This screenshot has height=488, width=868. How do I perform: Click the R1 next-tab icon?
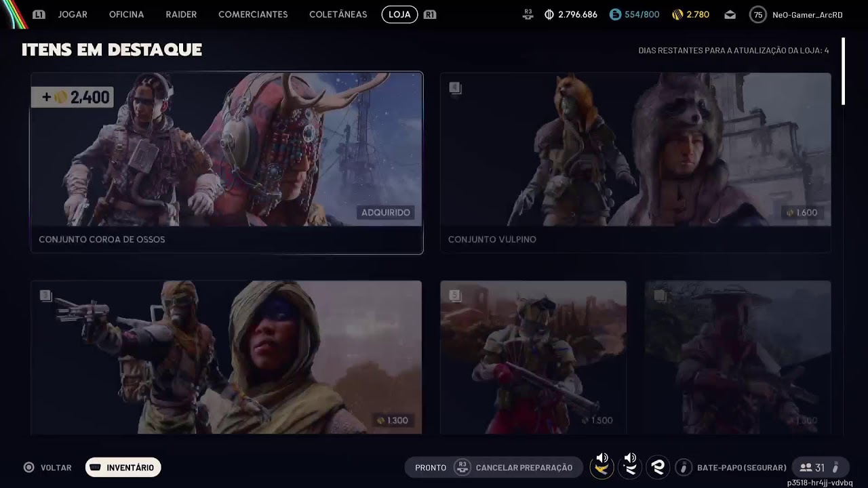coord(429,14)
